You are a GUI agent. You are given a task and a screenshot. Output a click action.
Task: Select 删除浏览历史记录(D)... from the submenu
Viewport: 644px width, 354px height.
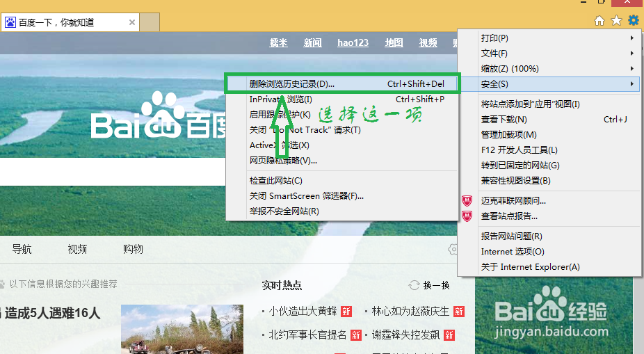(x=342, y=83)
